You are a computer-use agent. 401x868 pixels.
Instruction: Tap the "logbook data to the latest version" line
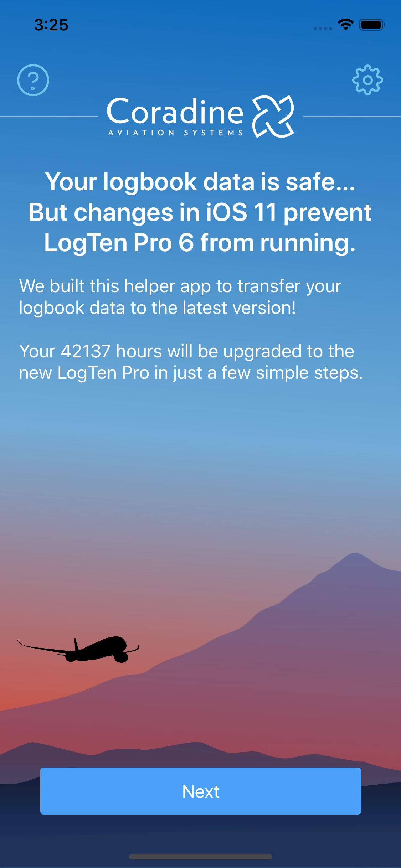157,308
